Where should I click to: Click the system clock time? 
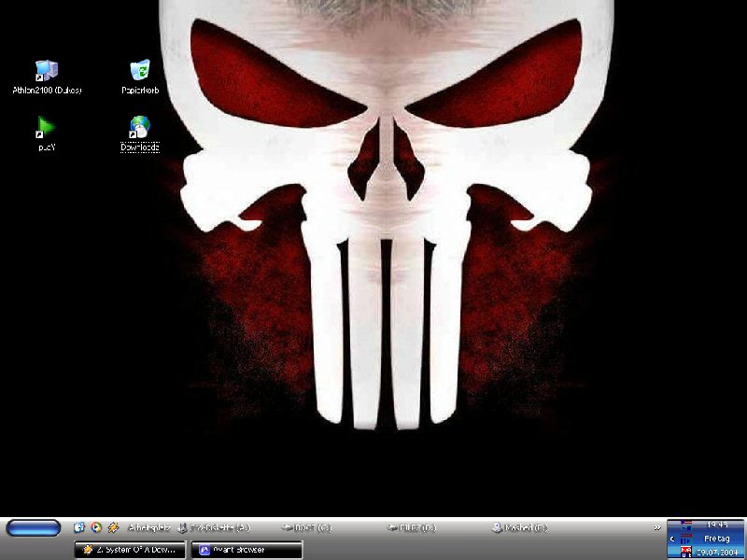click(717, 525)
